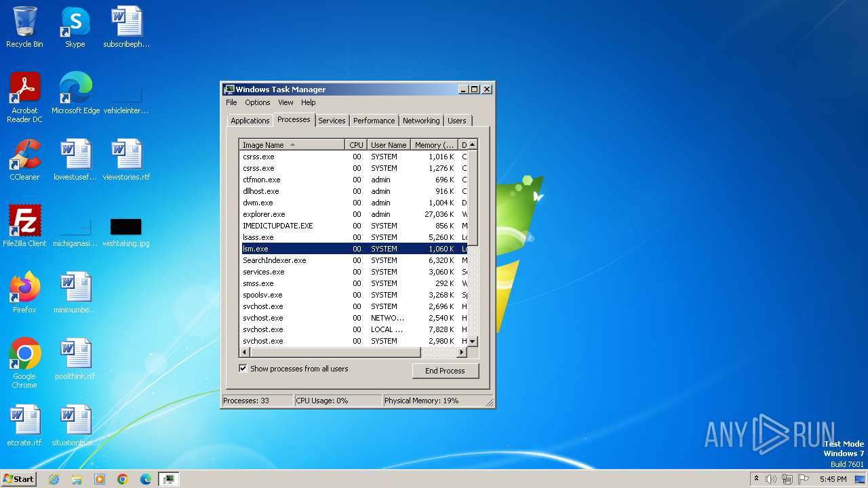Select the viewstories.rtf document icon
This screenshot has height=488, width=868.
pyautogui.click(x=126, y=160)
